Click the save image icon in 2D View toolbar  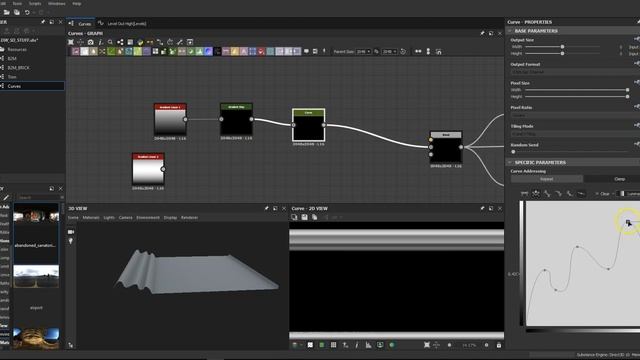(x=304, y=217)
